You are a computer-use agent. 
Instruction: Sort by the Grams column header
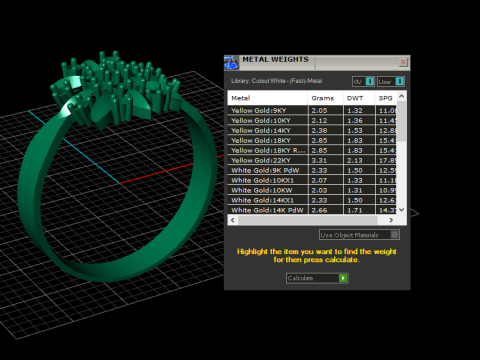(x=325, y=98)
